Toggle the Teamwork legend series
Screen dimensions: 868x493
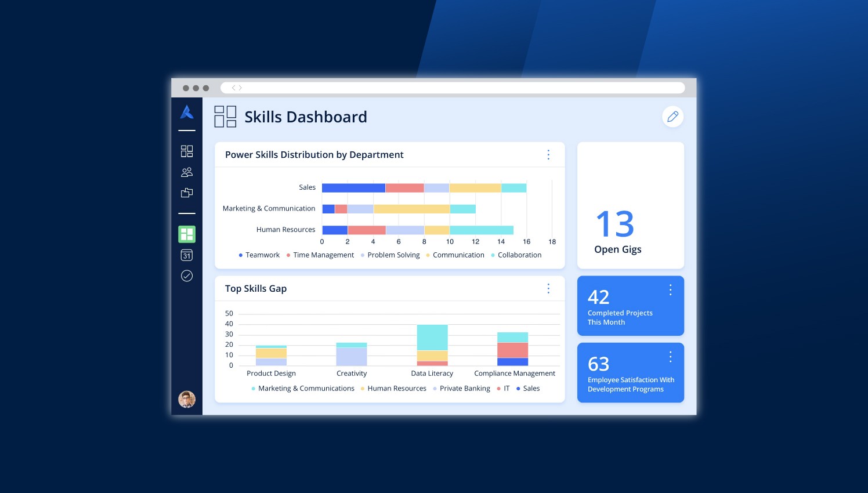[259, 255]
